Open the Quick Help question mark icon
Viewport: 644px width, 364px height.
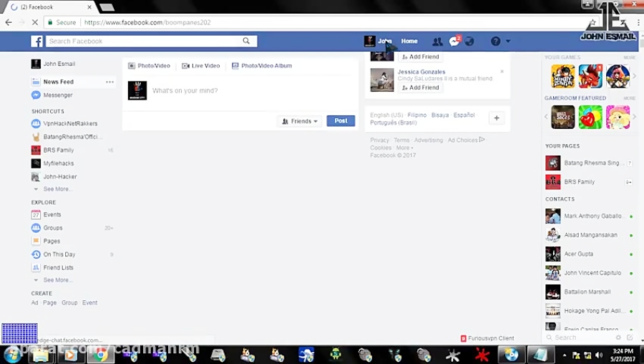coord(496,41)
